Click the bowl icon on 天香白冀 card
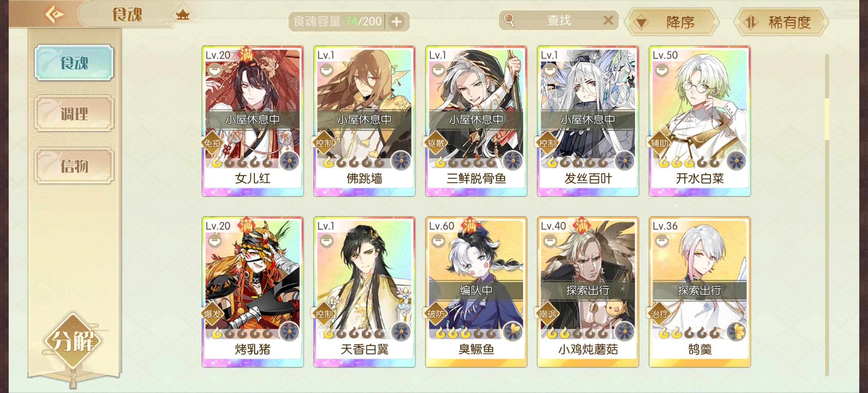 pyautogui.click(x=326, y=241)
